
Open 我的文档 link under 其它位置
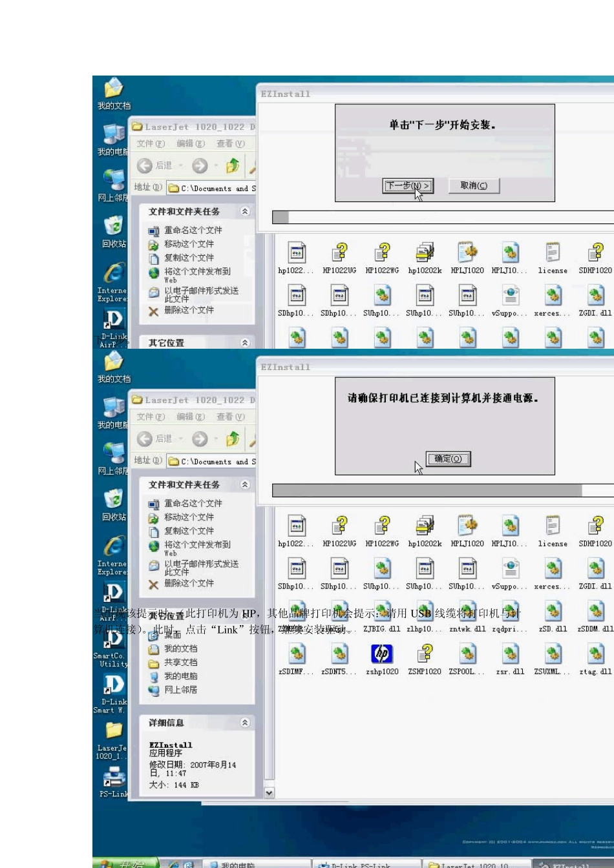(x=173, y=648)
